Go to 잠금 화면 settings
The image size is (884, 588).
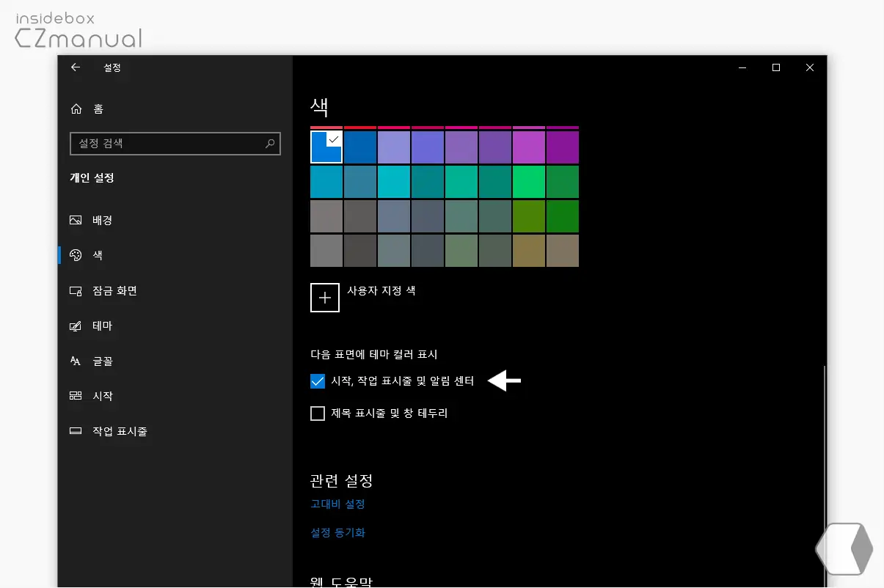[x=175, y=291]
